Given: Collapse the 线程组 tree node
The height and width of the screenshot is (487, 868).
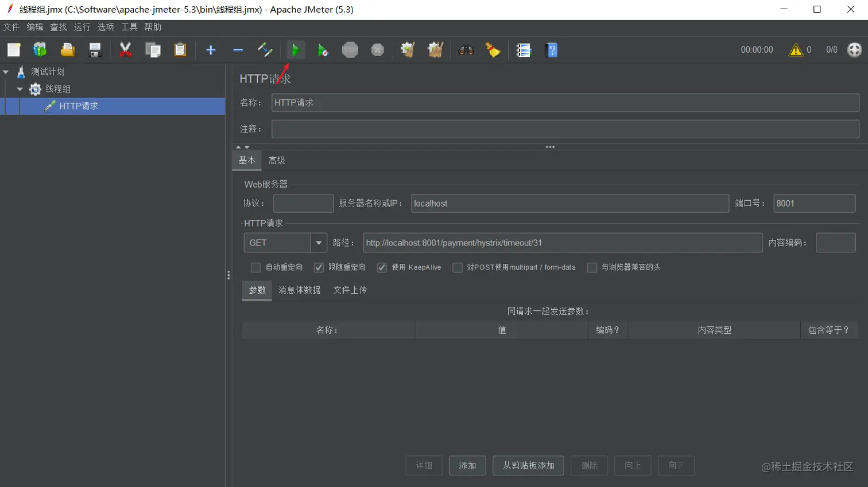Looking at the screenshot, I should pyautogui.click(x=20, y=89).
